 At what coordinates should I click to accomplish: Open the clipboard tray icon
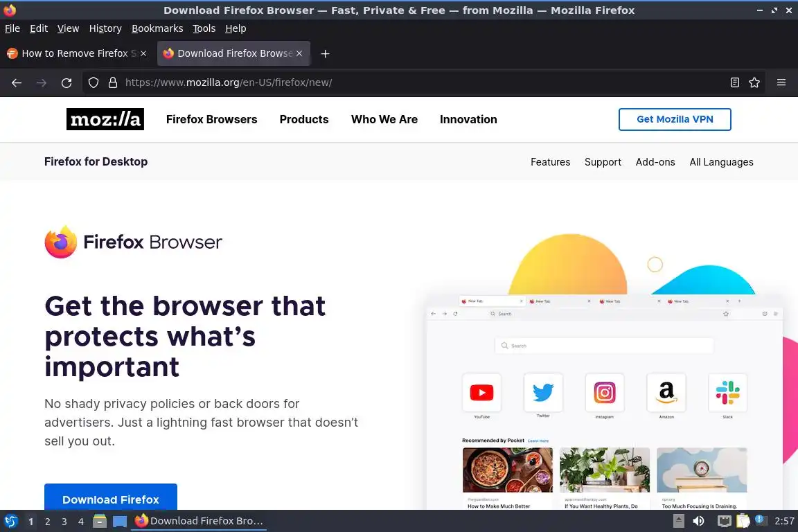tap(743, 521)
